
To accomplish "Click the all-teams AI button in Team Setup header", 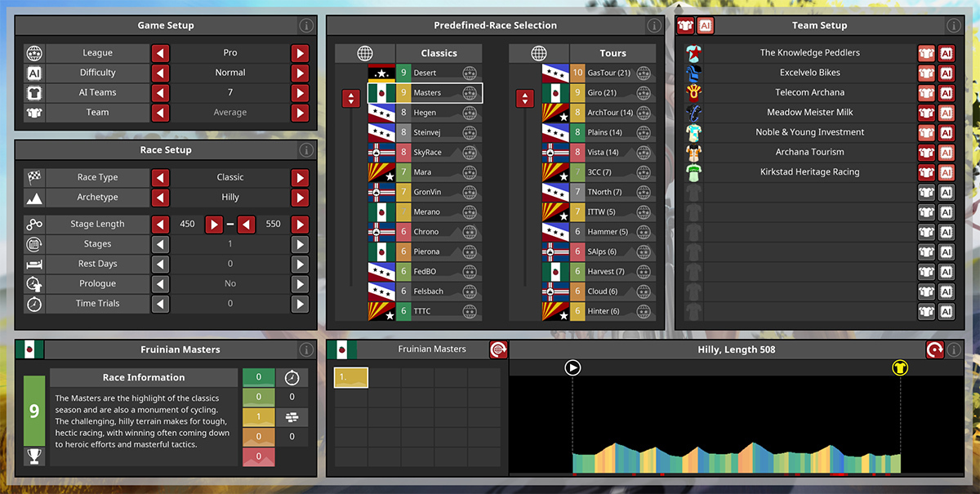I will pos(706,25).
